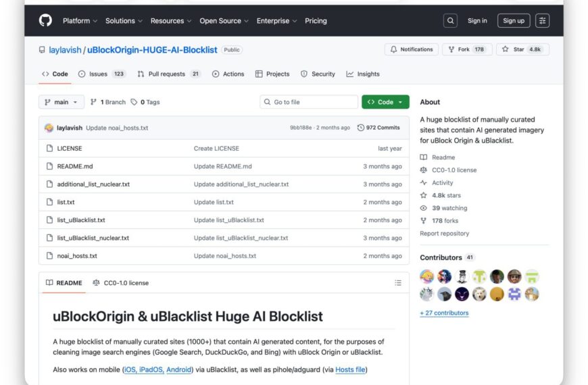Open README.md file
This screenshot has height=385, width=588.
(75, 166)
